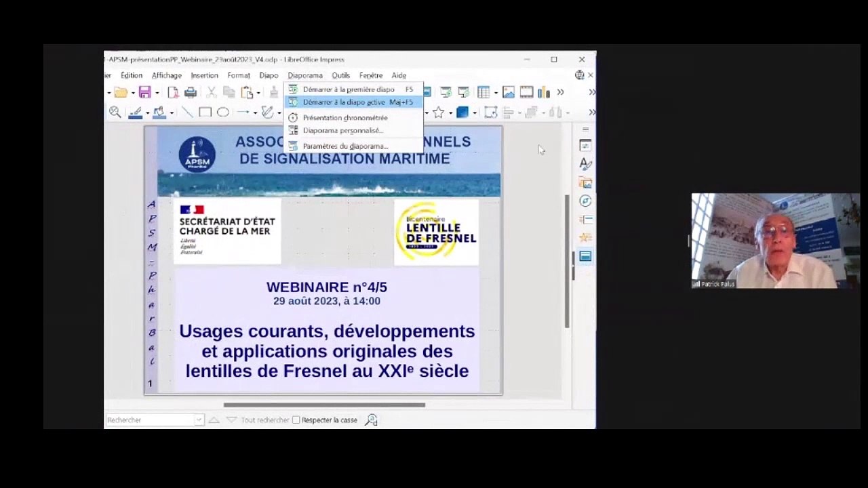Open dropdown arrow next to Stars shape
This screenshot has height=488, width=868.
[450, 113]
